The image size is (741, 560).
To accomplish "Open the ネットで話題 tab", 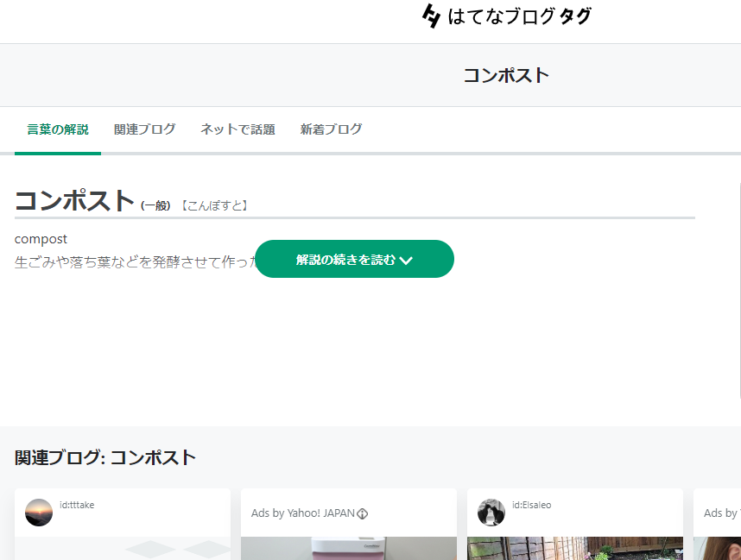I will [237, 129].
